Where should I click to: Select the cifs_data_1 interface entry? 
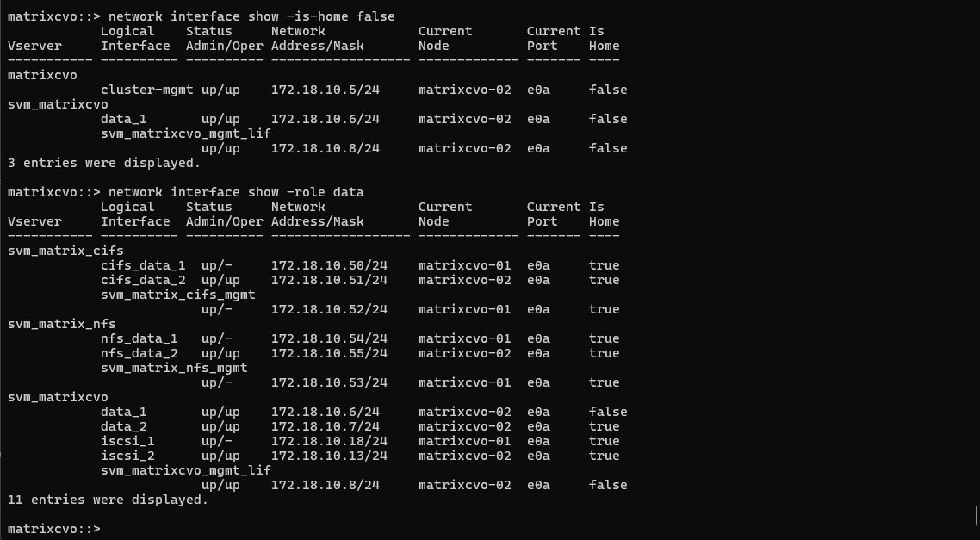coord(142,265)
